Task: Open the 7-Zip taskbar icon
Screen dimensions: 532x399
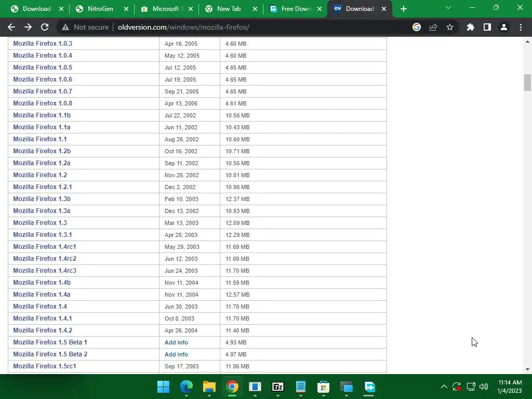Action: 278,387
